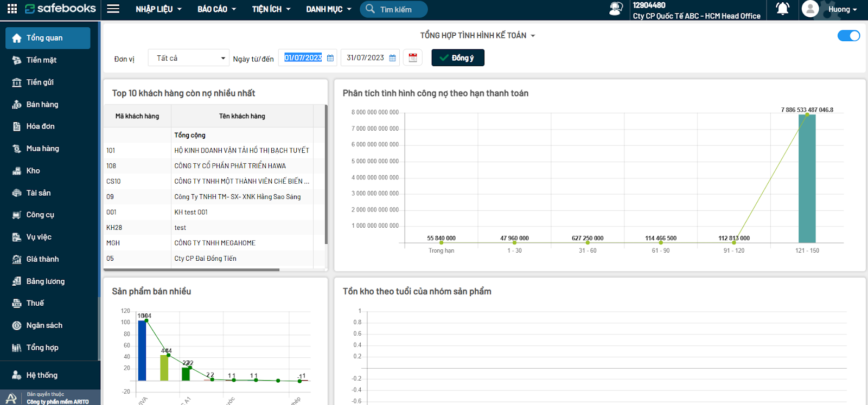Viewport: 868px width, 405px height.
Task: Open calendar picker for start date
Action: [x=330, y=58]
